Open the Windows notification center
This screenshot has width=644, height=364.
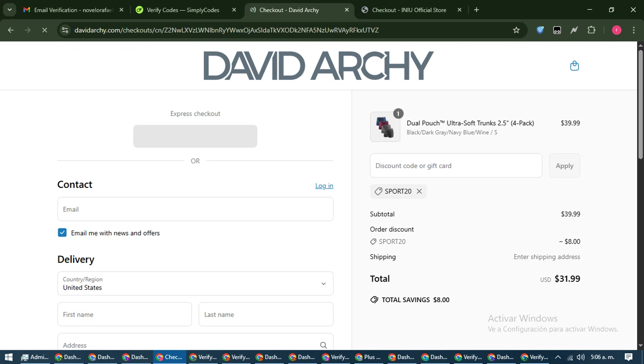coord(629,357)
